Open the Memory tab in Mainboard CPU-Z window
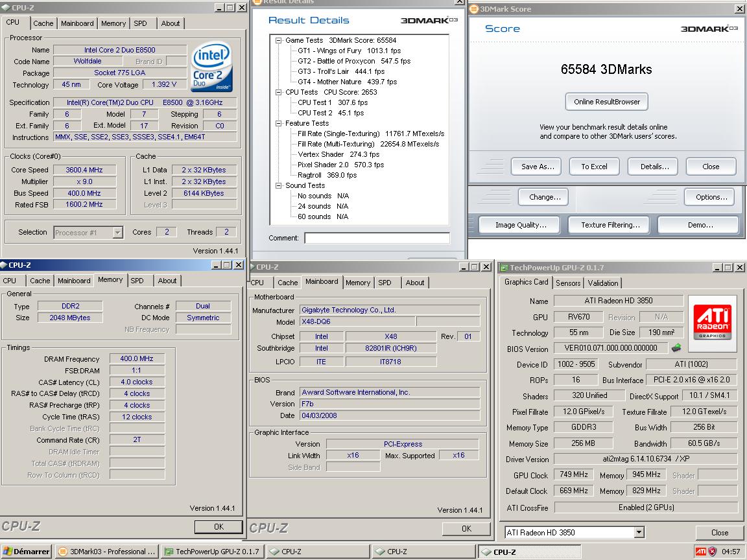Image resolution: width=747 pixels, height=560 pixels. click(358, 283)
